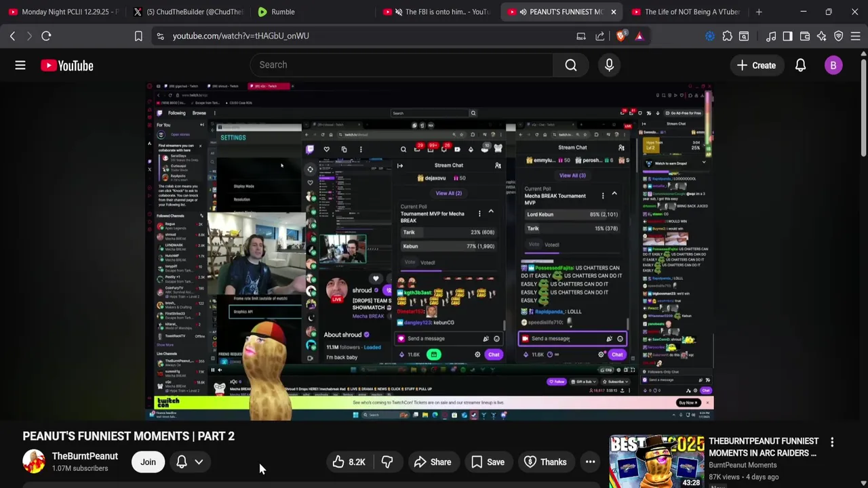
Task: Open TheBurntPeanut channel avatar
Action: coord(33,462)
